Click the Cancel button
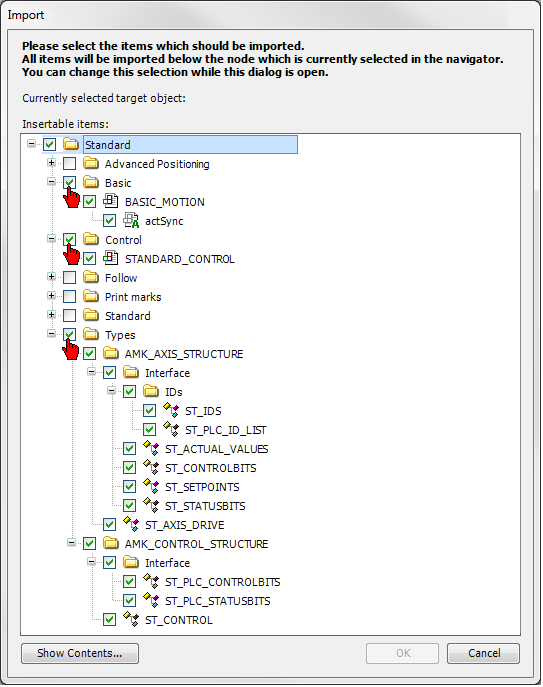This screenshot has height=687, width=543. (x=483, y=653)
